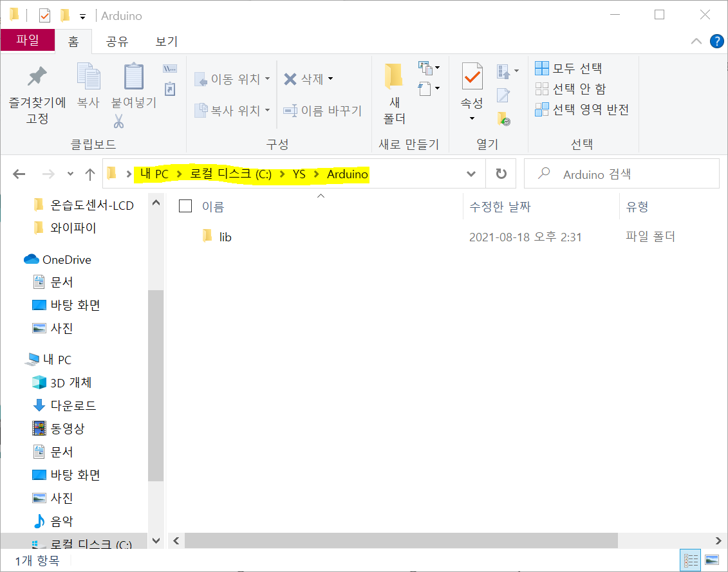728x572 pixels.
Task: Click the horizontal scrollbar right arrow
Action: (x=718, y=540)
